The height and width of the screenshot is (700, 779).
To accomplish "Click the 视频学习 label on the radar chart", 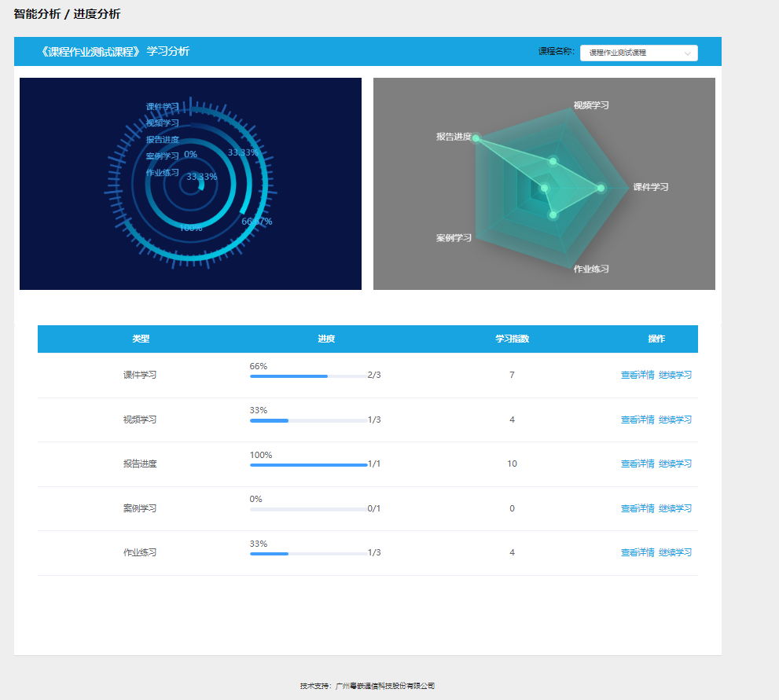I will point(591,105).
